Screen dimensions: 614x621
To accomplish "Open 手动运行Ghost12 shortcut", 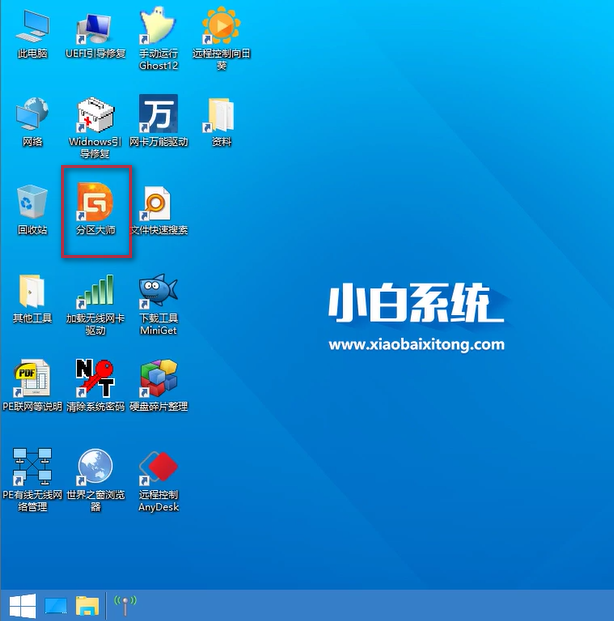I will 157,27.
